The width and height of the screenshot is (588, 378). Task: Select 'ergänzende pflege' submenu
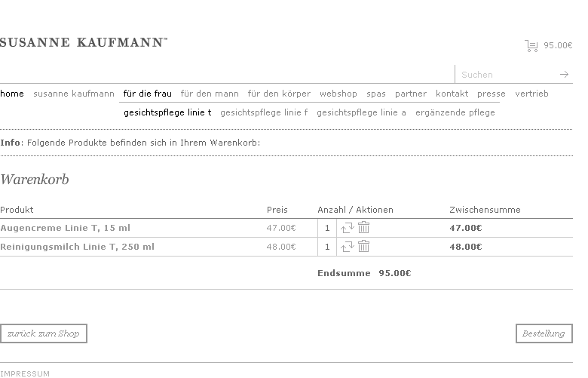coord(455,112)
